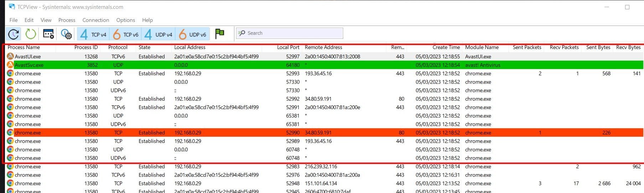Click recv bytes value 24 004
Screen dimensions: 644x193
pyautogui.click(x=633, y=184)
